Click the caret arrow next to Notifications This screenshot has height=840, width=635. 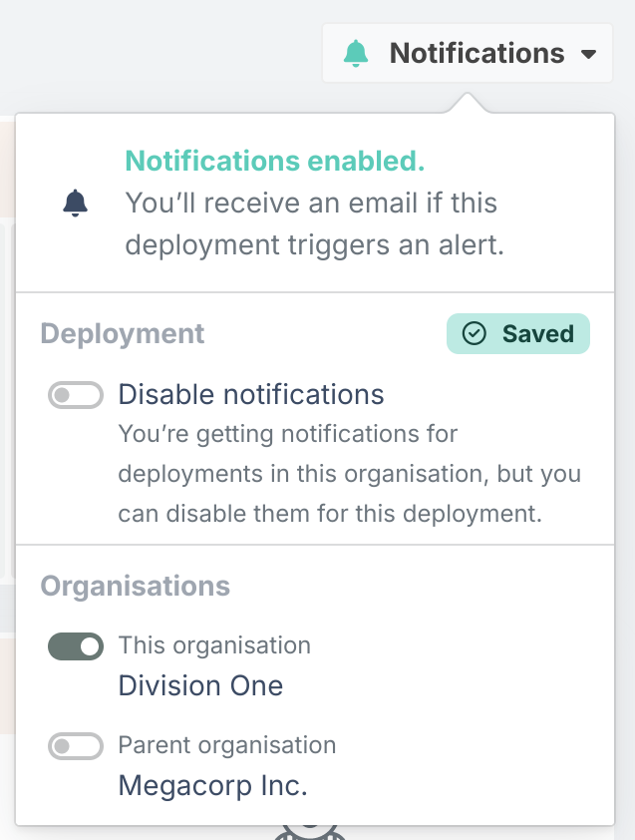pos(588,54)
